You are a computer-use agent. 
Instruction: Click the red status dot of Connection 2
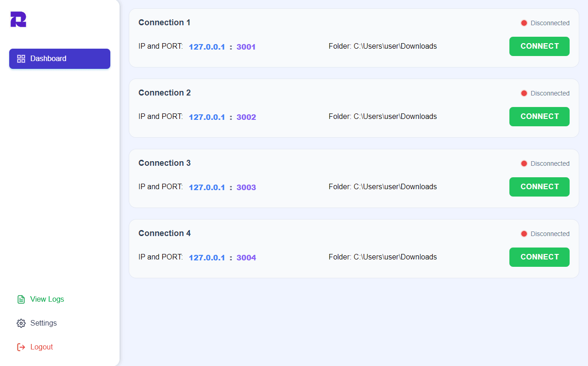click(524, 93)
